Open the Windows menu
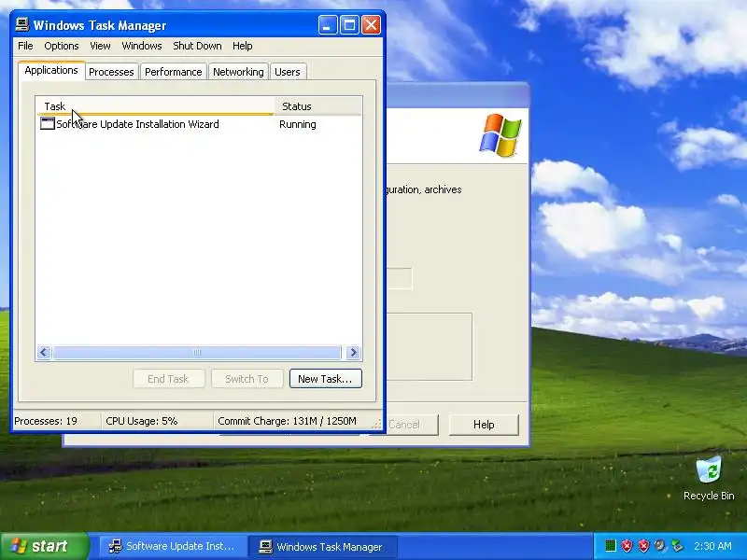 [x=142, y=46]
